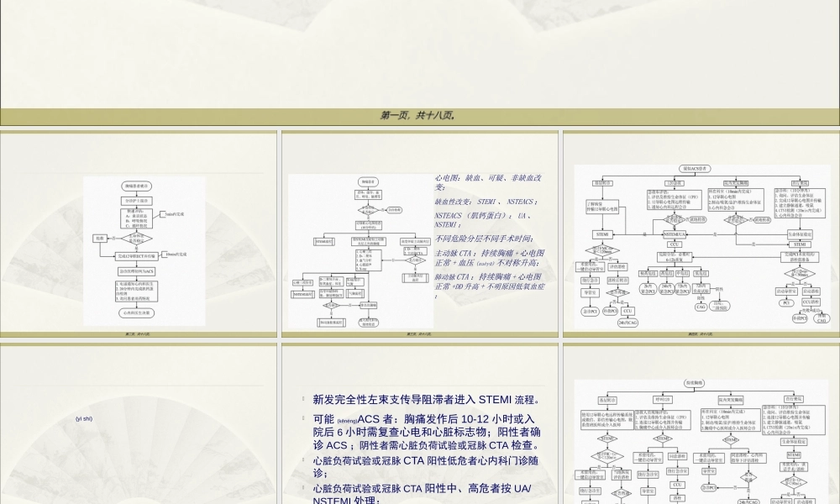Click the 是否存活 decision diamond

pos(617,293)
